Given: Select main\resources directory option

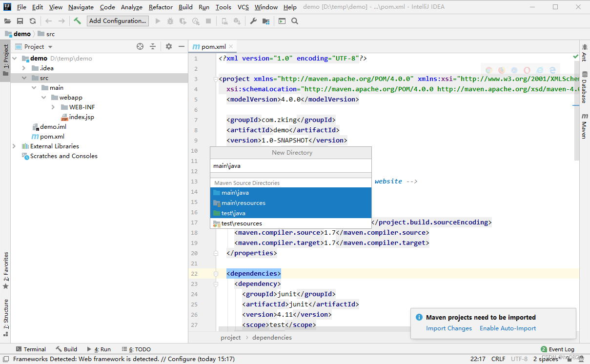Looking at the screenshot, I should coord(291,203).
